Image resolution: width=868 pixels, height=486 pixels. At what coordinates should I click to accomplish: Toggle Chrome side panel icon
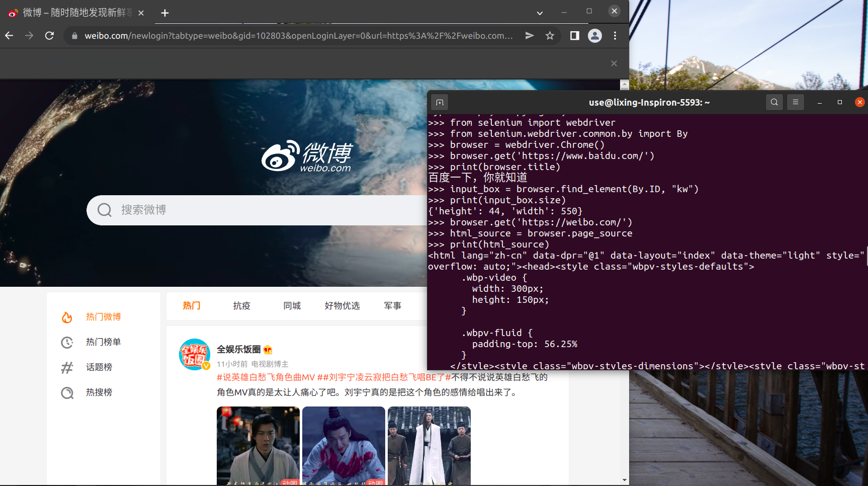[x=574, y=36]
